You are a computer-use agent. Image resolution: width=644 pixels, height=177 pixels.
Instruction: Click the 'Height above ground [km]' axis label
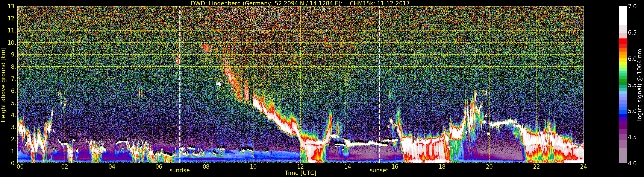coord(3,85)
